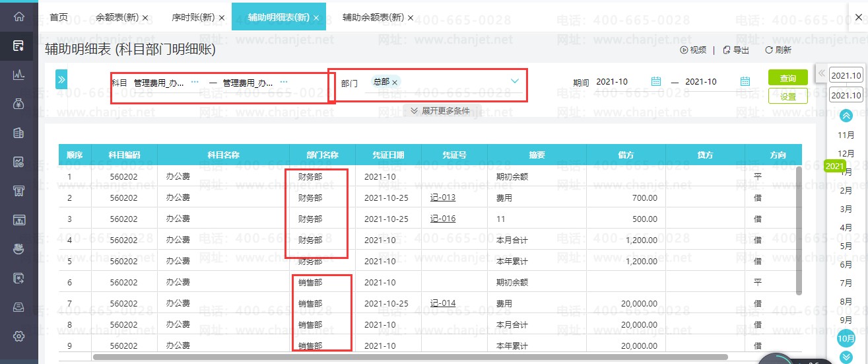Click the top 2021.10 period box
Image resolution: width=868 pixels, height=364 pixels.
[x=846, y=75]
